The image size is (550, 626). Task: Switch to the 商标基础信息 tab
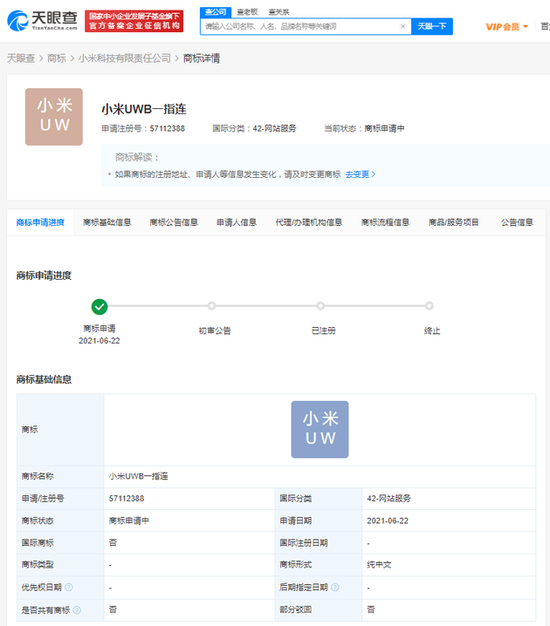point(107,222)
